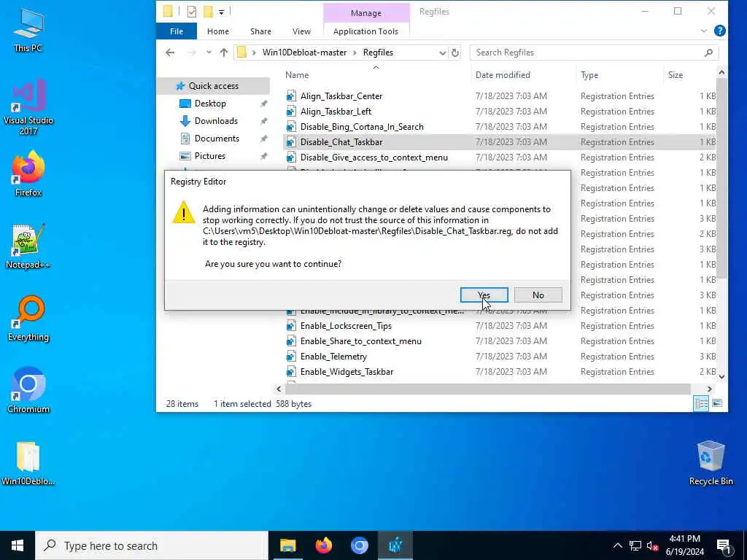This screenshot has width=747, height=560.
Task: Expand the ribbon with the chevron
Action: point(704,31)
